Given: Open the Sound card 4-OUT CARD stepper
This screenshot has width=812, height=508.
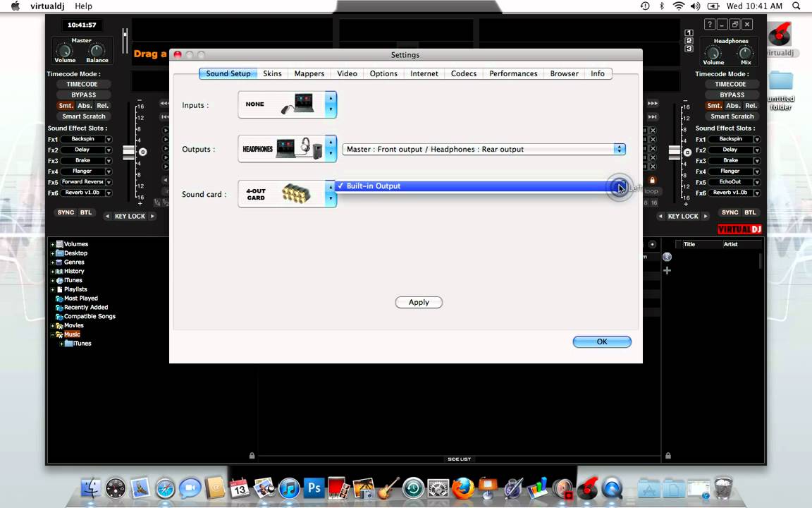Looking at the screenshot, I should 331,194.
